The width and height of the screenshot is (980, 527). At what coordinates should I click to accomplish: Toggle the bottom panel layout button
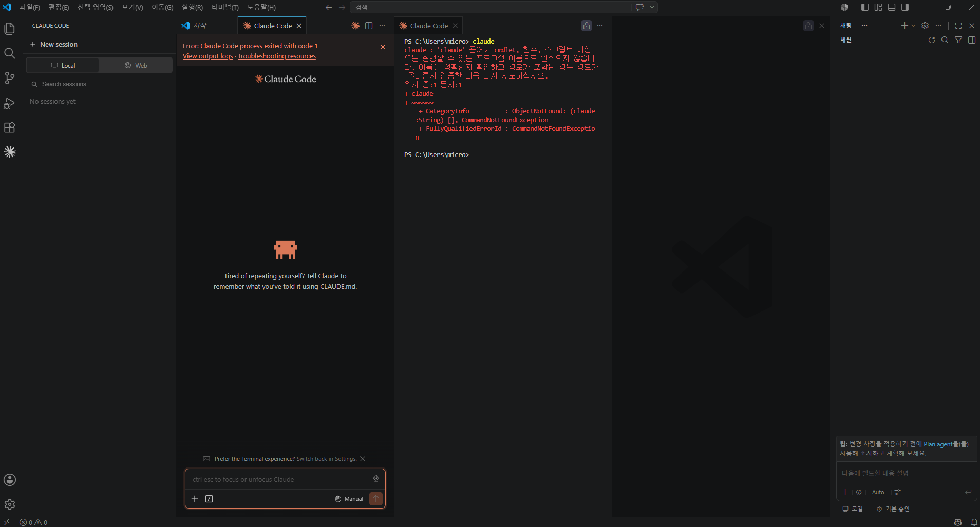(x=892, y=7)
